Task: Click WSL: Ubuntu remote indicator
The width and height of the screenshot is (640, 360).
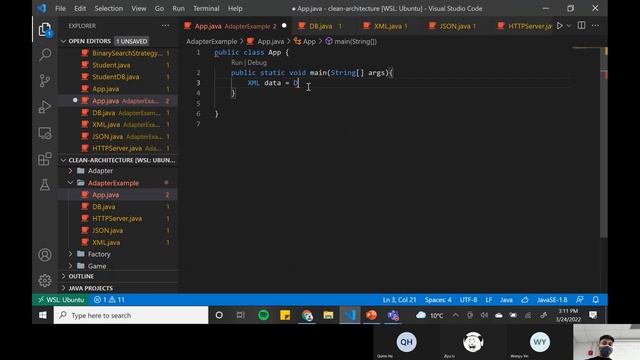Action: click(61, 300)
